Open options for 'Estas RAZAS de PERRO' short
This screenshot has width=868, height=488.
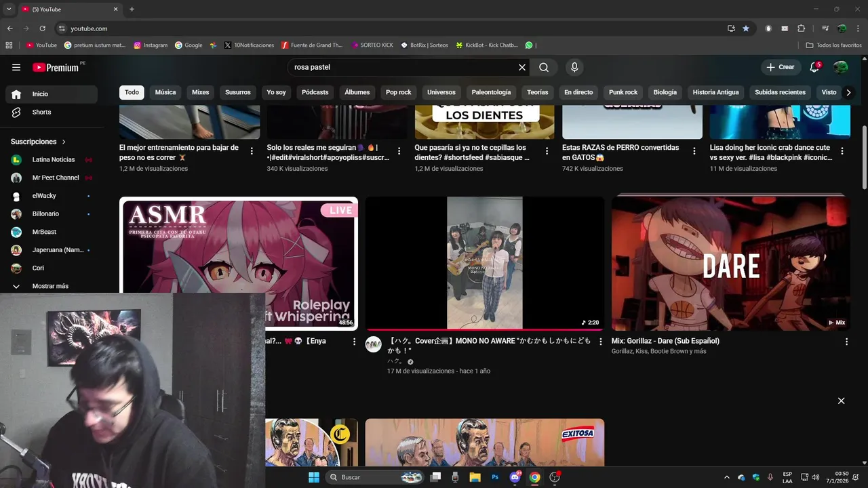point(694,151)
